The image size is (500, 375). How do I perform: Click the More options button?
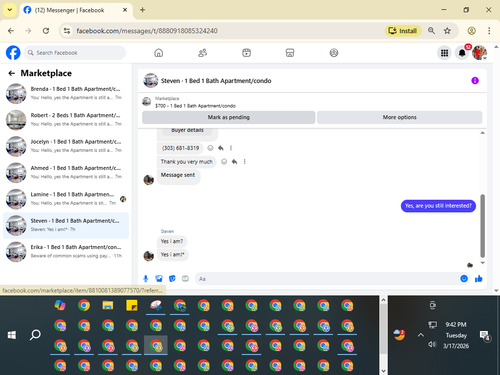point(399,117)
